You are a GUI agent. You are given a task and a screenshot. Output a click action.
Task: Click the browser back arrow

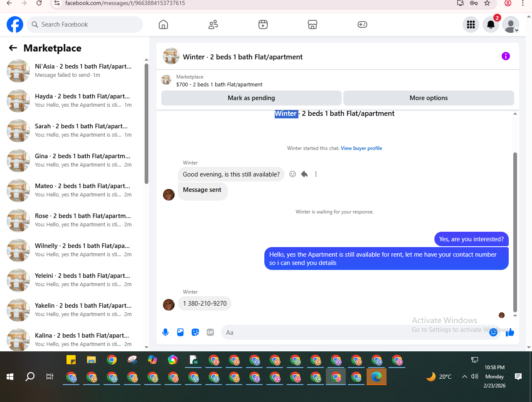click(9, 3)
